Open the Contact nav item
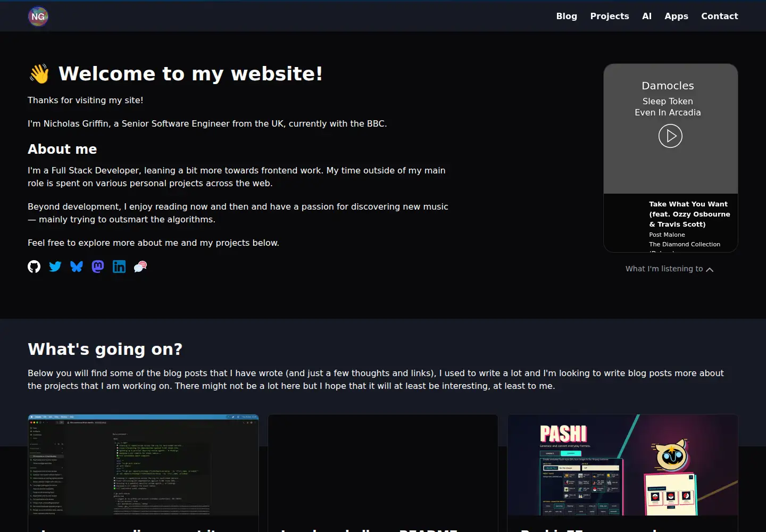This screenshot has width=766, height=532. click(x=719, y=16)
